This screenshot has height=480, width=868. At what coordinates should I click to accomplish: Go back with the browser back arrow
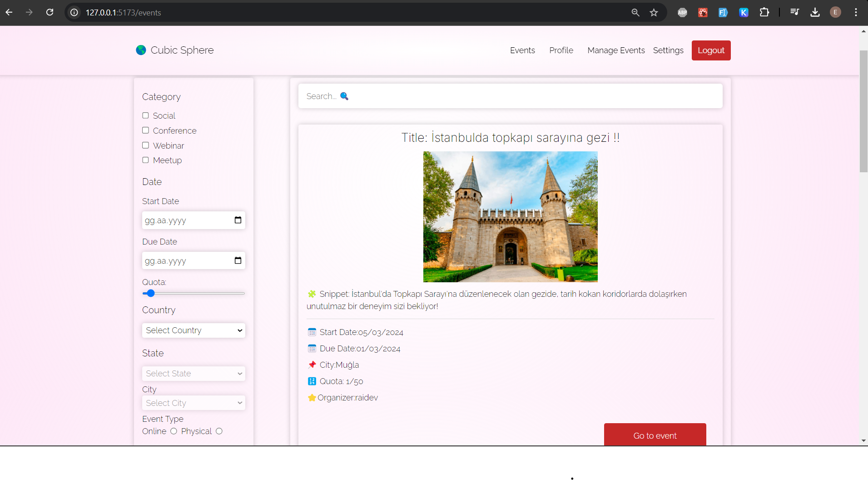click(x=9, y=12)
